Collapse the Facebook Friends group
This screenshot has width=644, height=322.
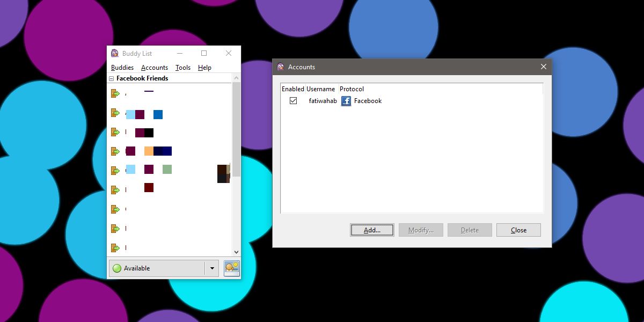pyautogui.click(x=112, y=78)
